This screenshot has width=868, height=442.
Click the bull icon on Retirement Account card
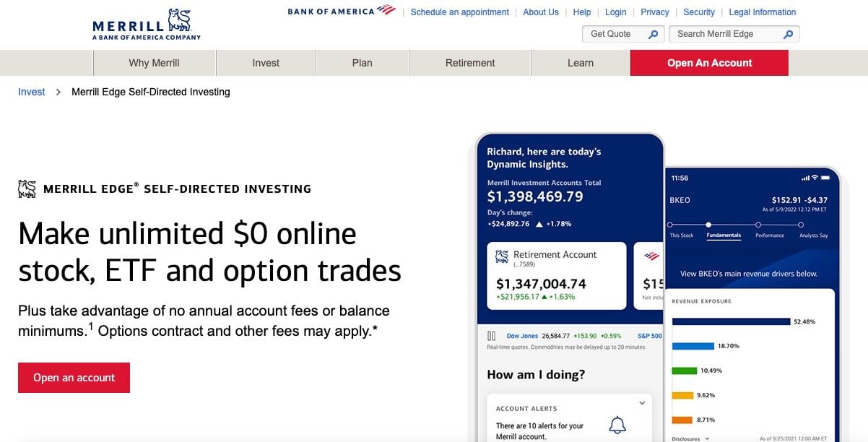502,256
